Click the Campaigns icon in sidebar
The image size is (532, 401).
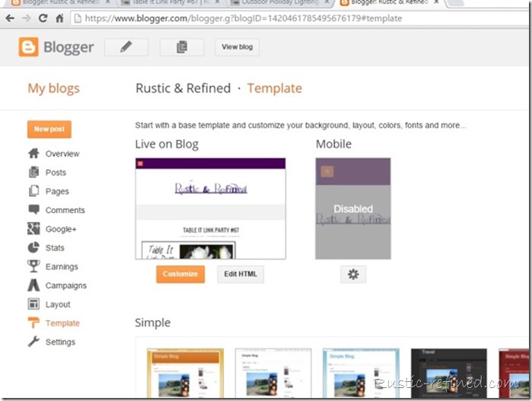pos(33,285)
